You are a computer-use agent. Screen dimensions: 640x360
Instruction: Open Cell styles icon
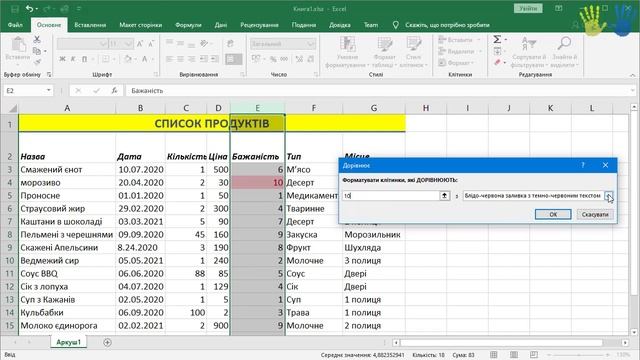413,44
